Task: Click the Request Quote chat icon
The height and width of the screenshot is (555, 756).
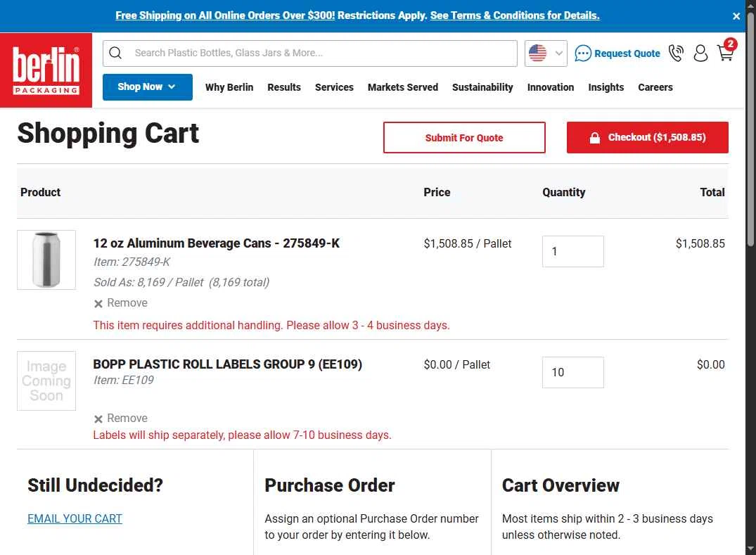Action: 583,53
